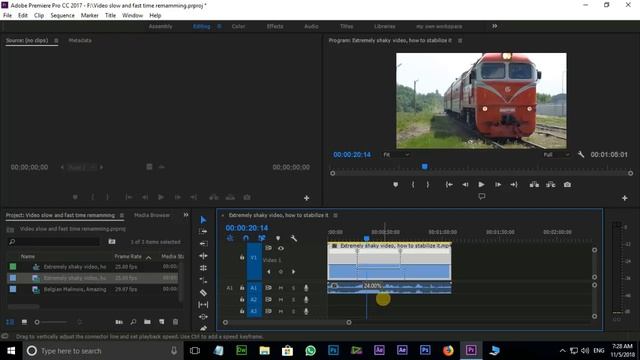This screenshot has width=640, height=360.
Task: Open the Media Browser tab
Action: coord(152,215)
